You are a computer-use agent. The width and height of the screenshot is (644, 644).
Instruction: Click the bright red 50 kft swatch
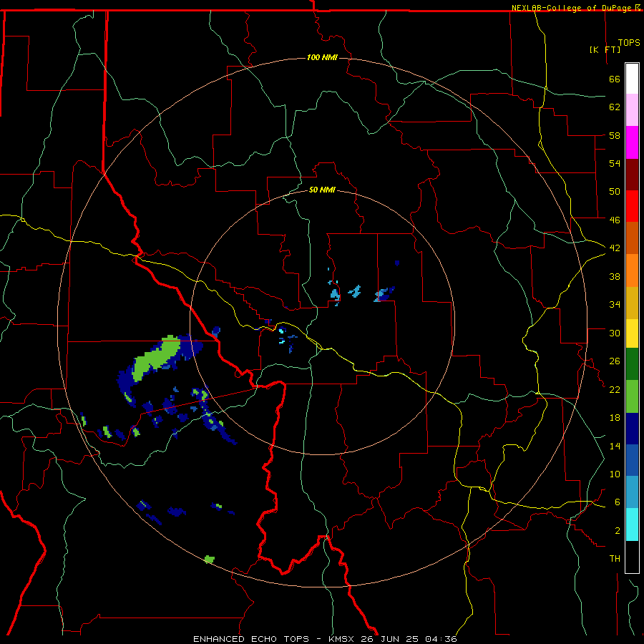(x=632, y=206)
